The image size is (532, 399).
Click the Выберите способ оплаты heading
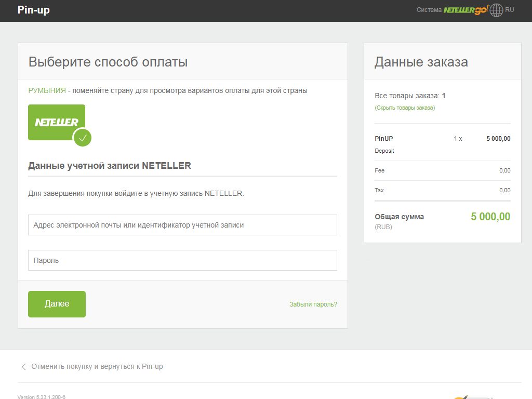point(108,62)
